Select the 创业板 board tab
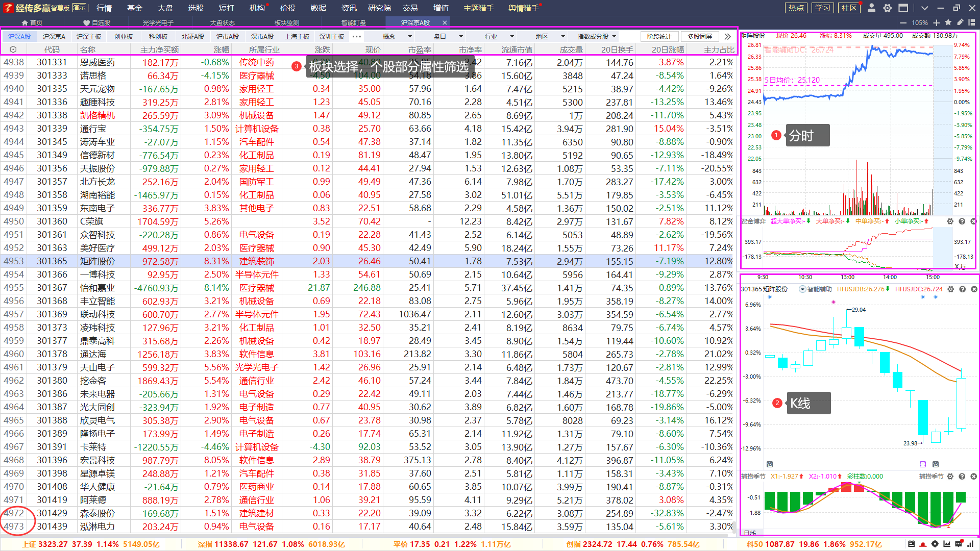 click(124, 37)
